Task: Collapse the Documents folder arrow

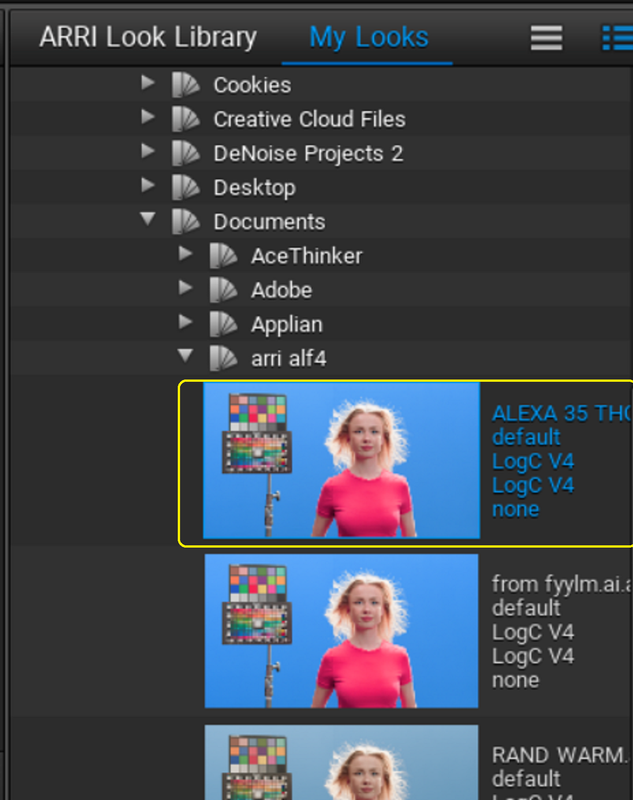Action: click(148, 219)
